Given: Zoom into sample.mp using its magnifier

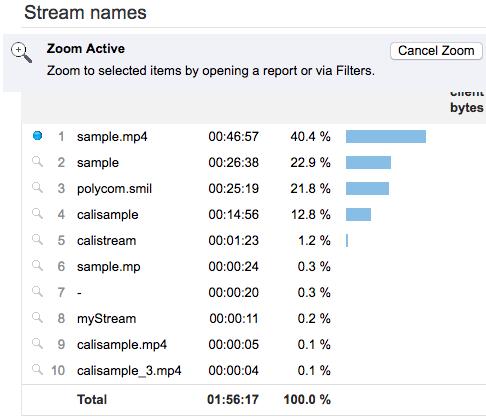Looking at the screenshot, I should pos(37,266).
